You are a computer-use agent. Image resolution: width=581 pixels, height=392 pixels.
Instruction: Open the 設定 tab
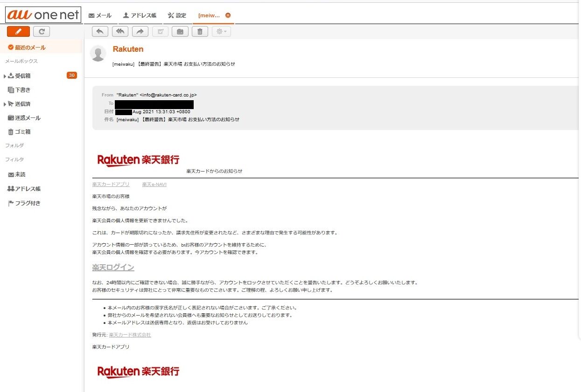pos(177,15)
